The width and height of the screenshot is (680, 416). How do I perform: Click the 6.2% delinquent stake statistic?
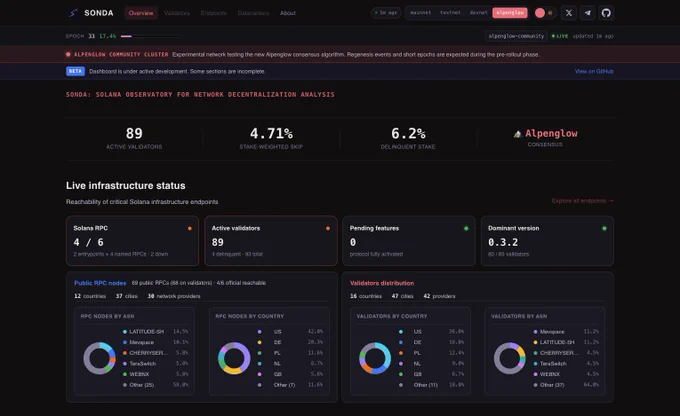coord(408,138)
